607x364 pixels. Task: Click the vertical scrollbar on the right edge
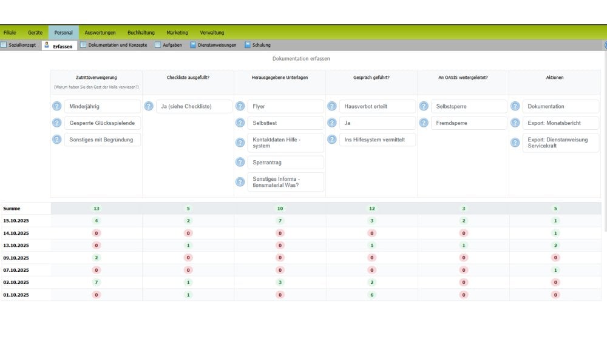[605, 141]
